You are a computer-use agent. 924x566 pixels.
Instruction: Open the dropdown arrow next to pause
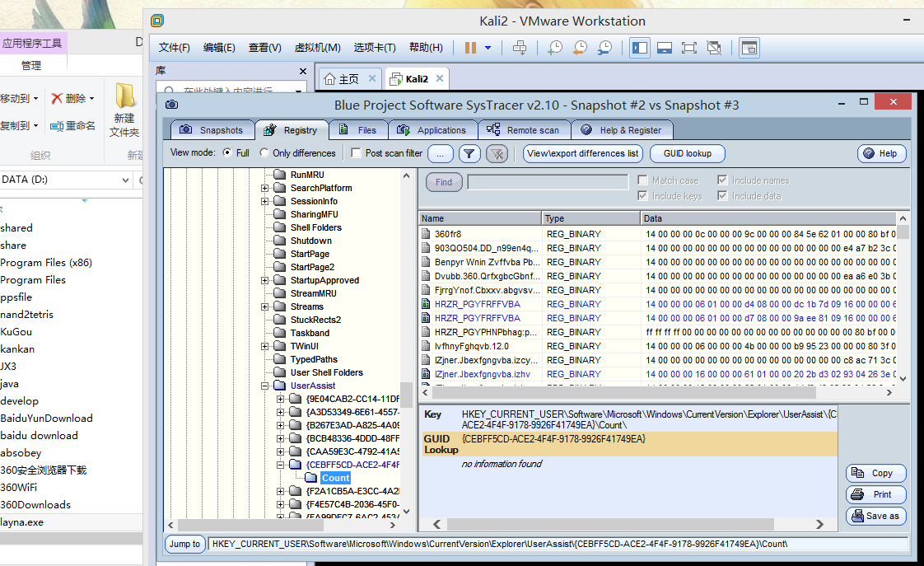(x=488, y=48)
